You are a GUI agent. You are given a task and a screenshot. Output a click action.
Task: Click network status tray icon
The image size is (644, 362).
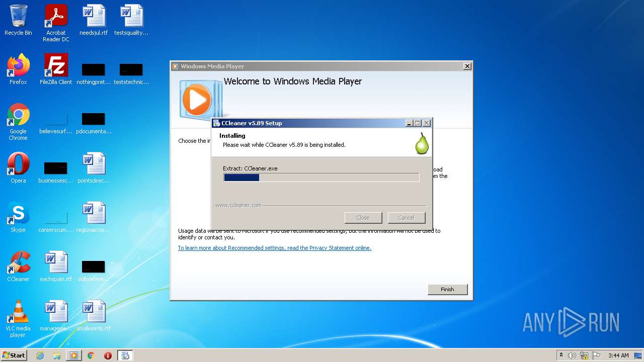pos(584,355)
